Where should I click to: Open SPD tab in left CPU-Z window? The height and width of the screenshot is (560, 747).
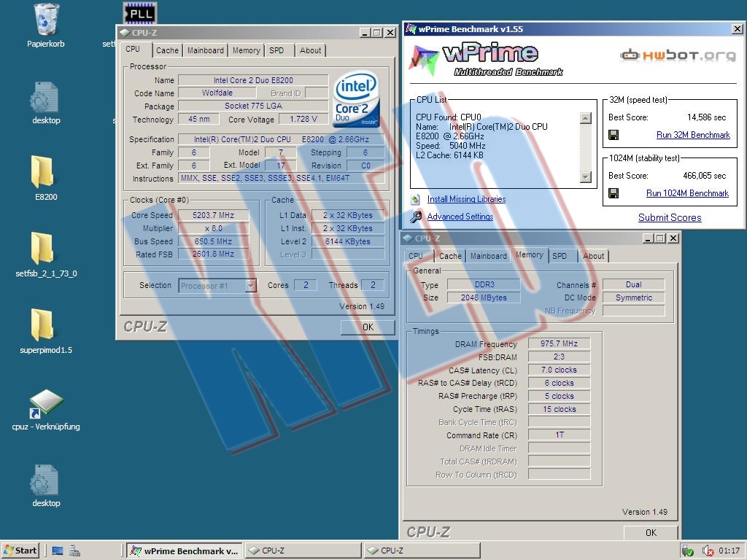click(276, 50)
